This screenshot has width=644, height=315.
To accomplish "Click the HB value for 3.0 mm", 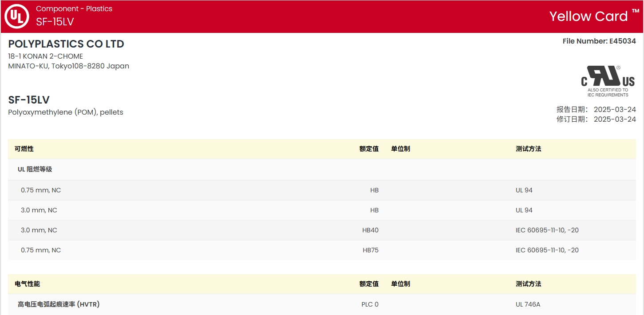I will click(374, 210).
